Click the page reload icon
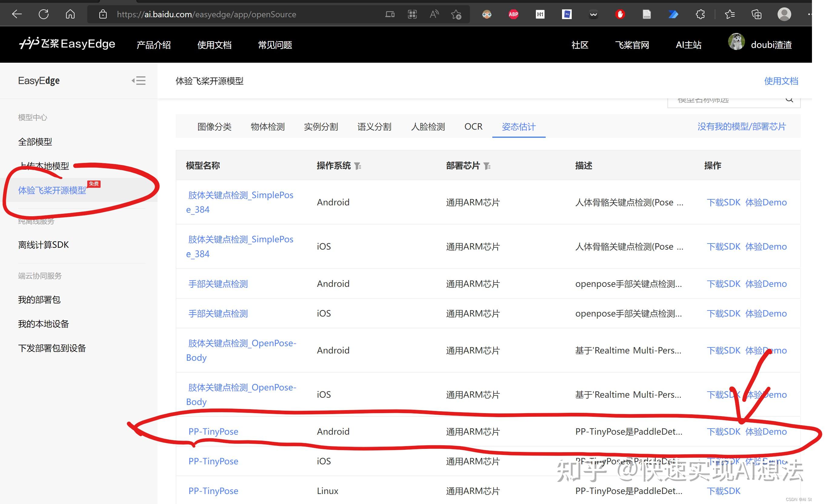The width and height of the screenshot is (825, 504). 44,14
